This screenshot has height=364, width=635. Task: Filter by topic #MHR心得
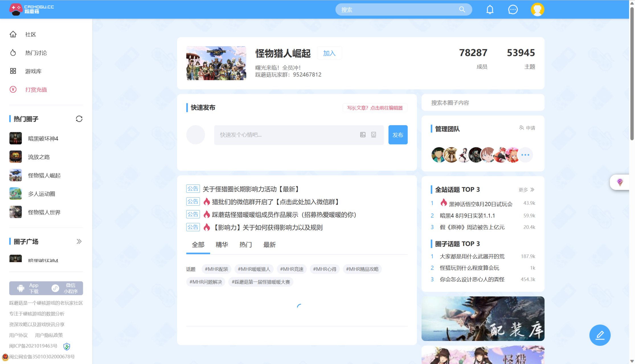pyautogui.click(x=325, y=269)
